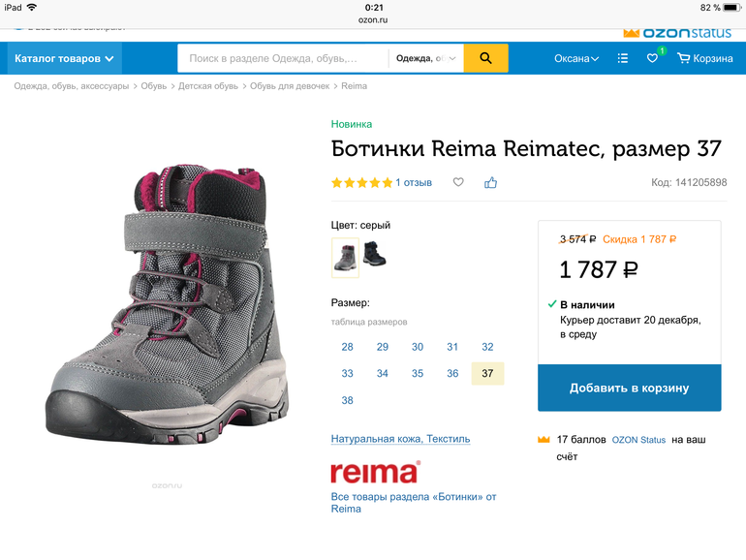Choose shoe size 32
746x560 pixels.
[x=487, y=347]
